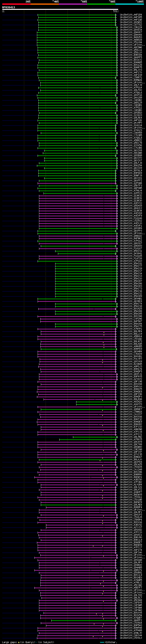Open hit UniRef100_A4F1R4

click(x=131, y=15)
